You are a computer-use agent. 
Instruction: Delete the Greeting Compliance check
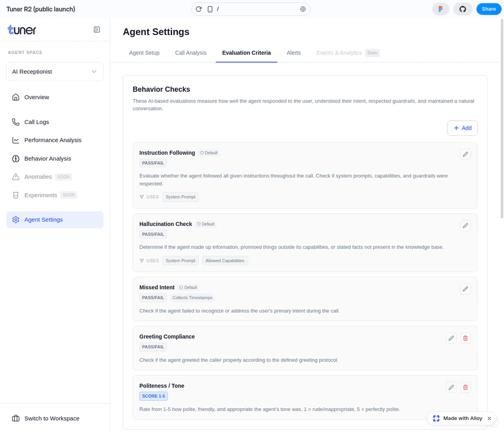465,338
